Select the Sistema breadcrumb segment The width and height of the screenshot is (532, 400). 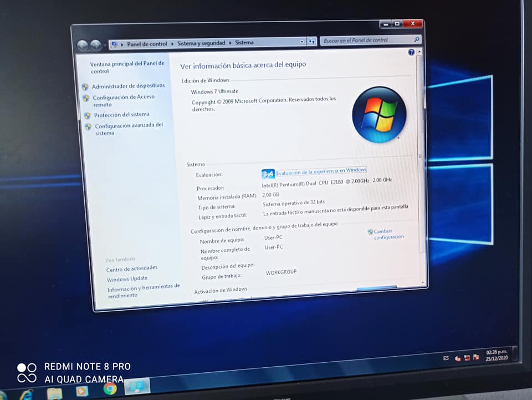click(244, 43)
